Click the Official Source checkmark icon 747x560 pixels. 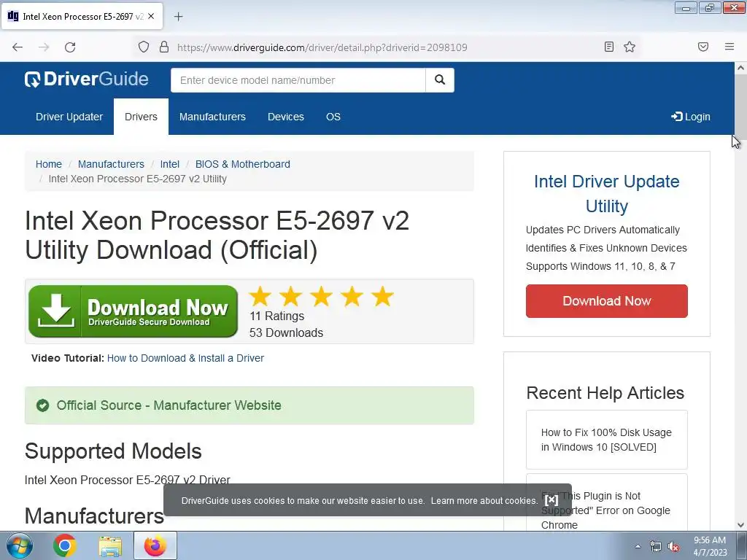(x=43, y=405)
